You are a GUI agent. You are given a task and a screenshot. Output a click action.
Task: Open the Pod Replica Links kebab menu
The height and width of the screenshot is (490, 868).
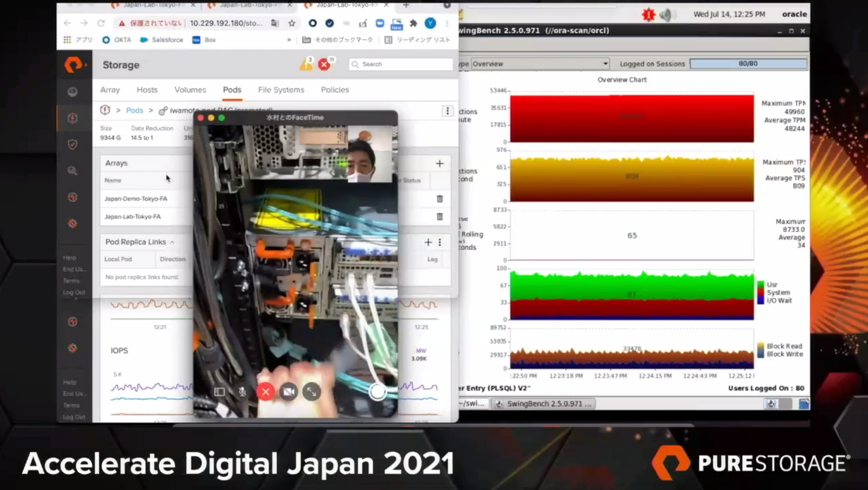(440, 242)
